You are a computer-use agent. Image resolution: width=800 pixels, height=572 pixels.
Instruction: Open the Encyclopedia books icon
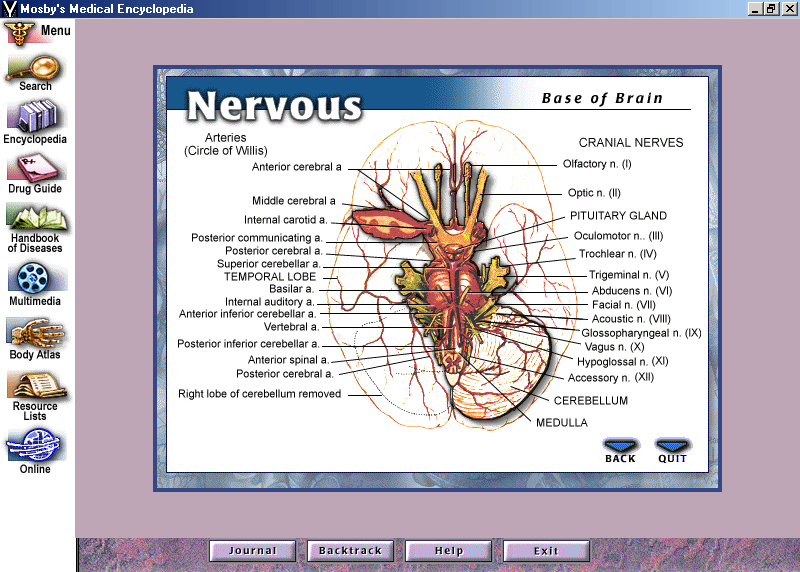pyautogui.click(x=35, y=116)
